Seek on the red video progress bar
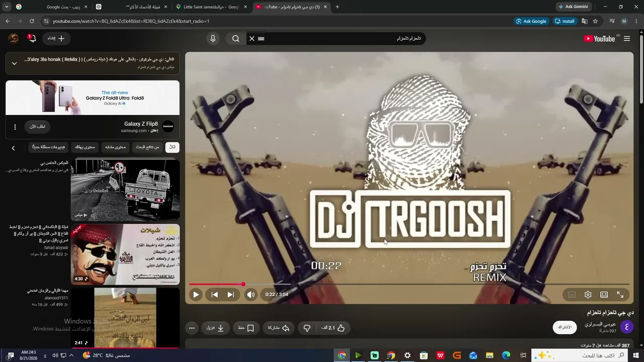Image resolution: width=644 pixels, height=362 pixels. click(409, 285)
